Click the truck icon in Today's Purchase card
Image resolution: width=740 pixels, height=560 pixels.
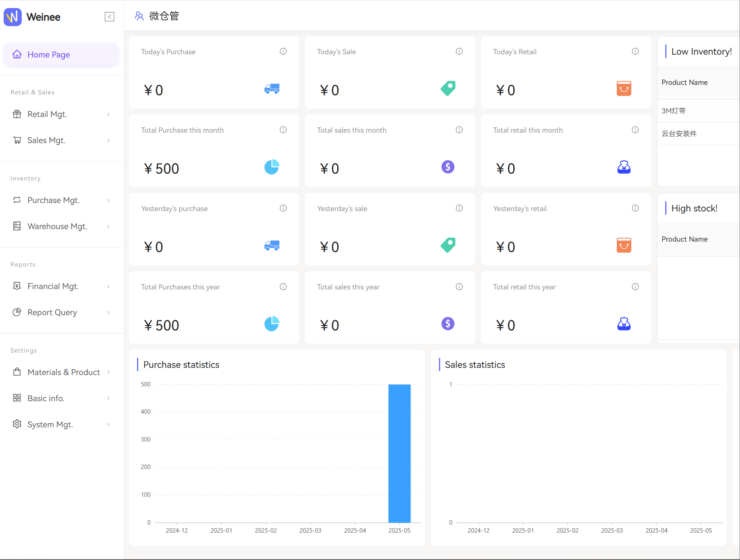(272, 89)
